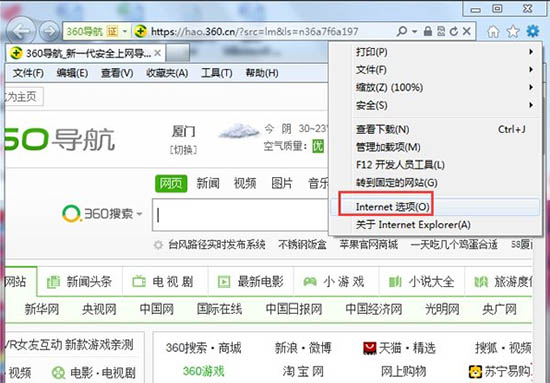Go to the Home page icon
Screen dimensions: 550x383
(x=493, y=32)
